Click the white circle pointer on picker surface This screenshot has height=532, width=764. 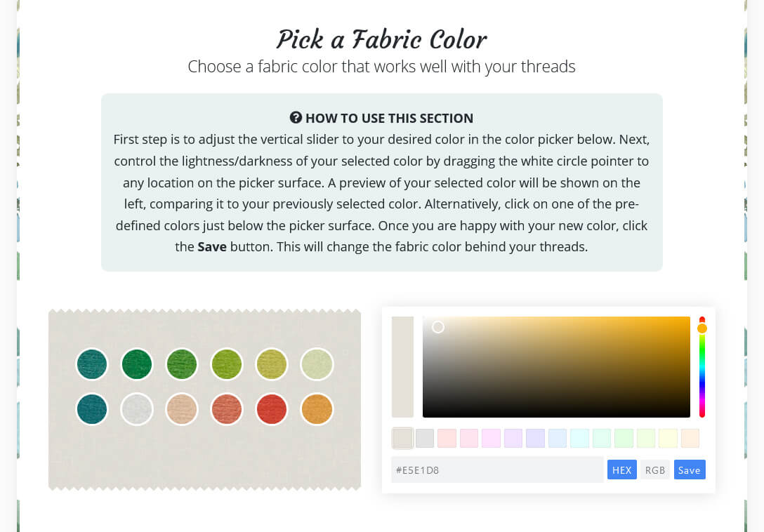tap(438, 327)
